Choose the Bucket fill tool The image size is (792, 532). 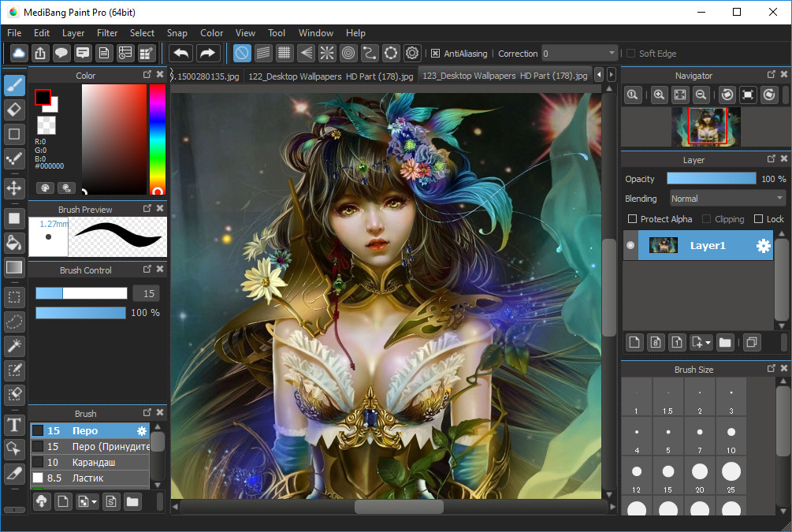tap(14, 242)
